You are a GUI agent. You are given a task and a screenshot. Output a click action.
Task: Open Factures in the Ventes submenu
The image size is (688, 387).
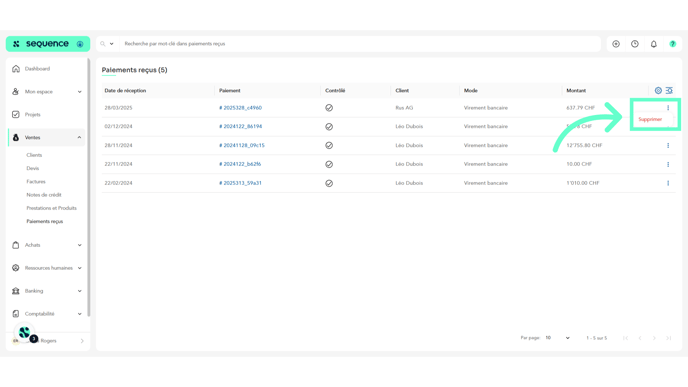point(36,181)
